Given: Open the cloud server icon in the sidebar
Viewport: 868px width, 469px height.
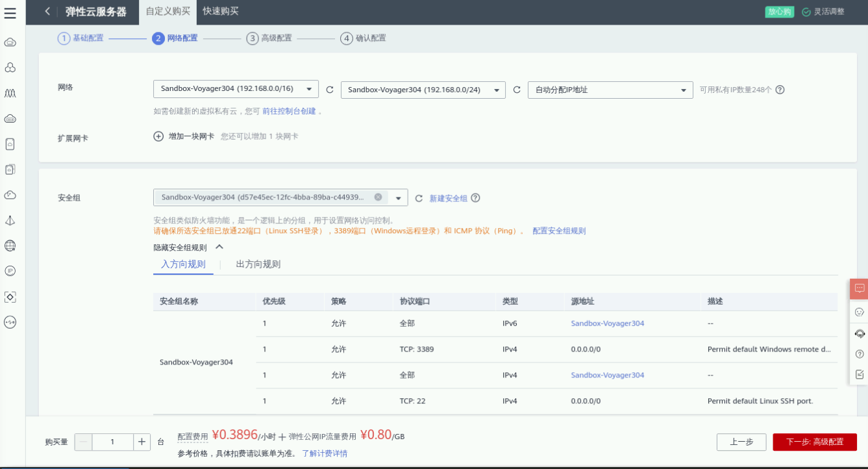Looking at the screenshot, I should click(x=10, y=42).
